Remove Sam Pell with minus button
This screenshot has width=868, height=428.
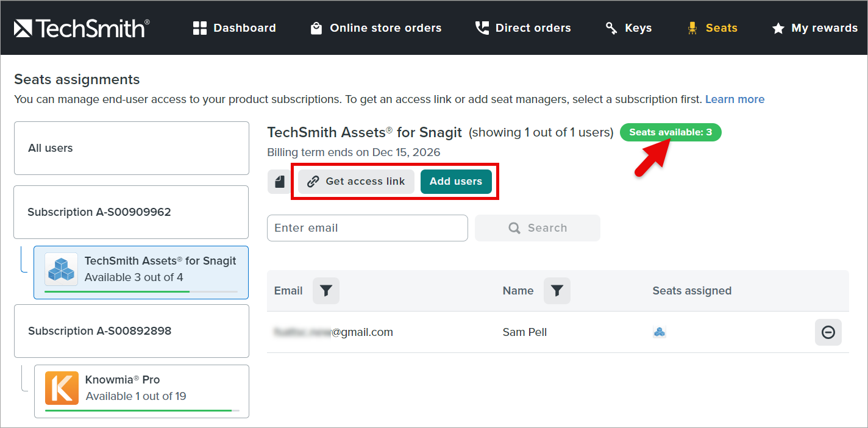(x=828, y=332)
